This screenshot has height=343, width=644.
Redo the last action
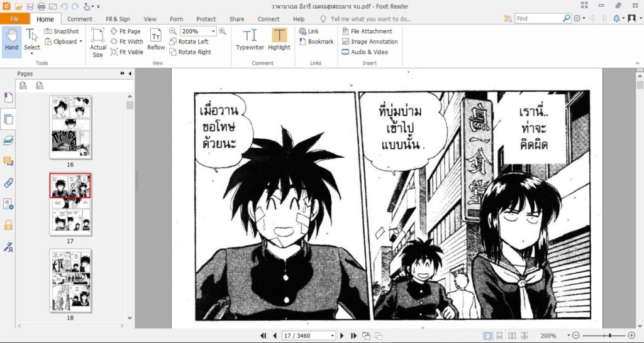pos(75,6)
